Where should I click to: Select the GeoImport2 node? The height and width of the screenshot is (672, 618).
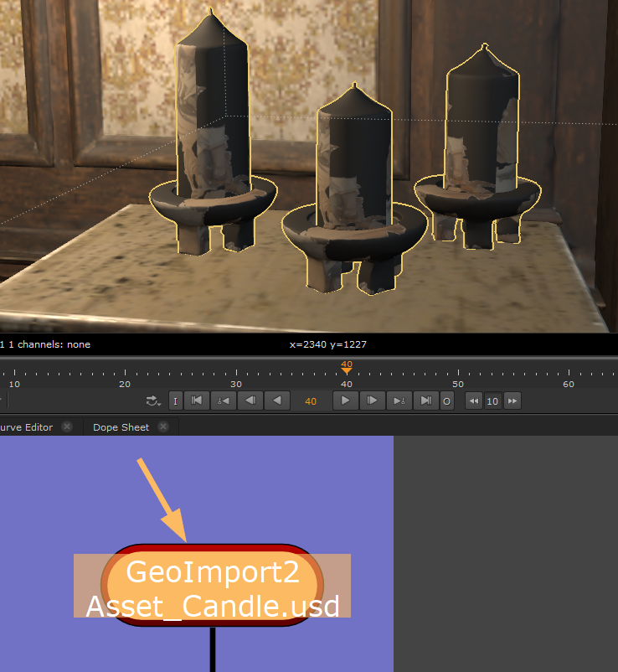pos(212,586)
